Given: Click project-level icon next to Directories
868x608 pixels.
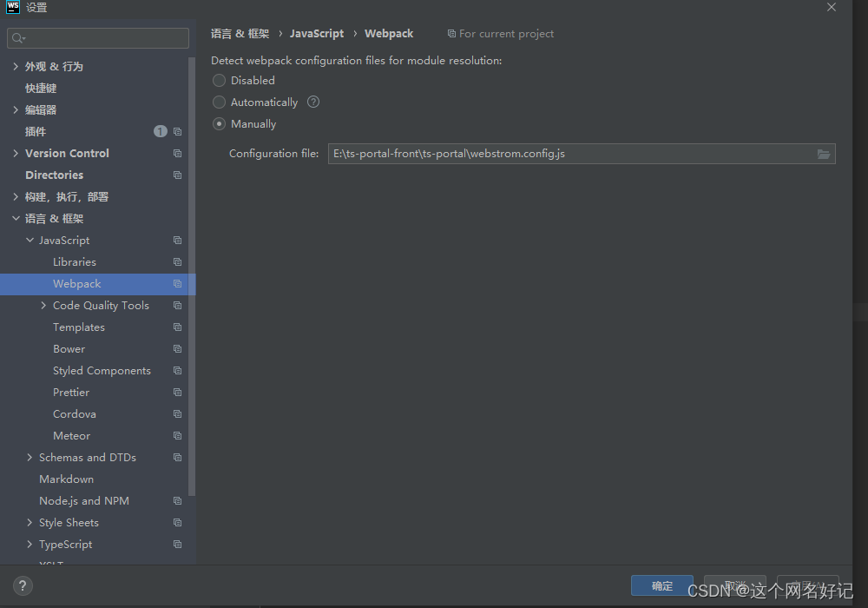Looking at the screenshot, I should pyautogui.click(x=177, y=175).
